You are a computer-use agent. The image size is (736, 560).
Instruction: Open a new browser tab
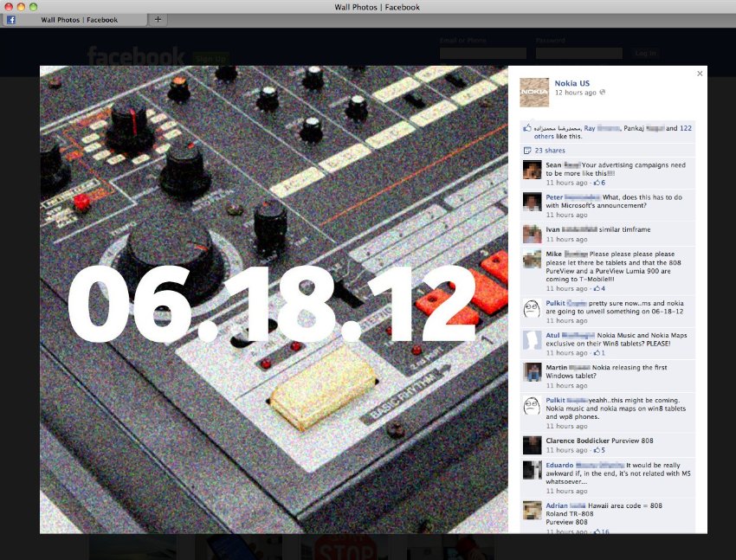[x=158, y=20]
